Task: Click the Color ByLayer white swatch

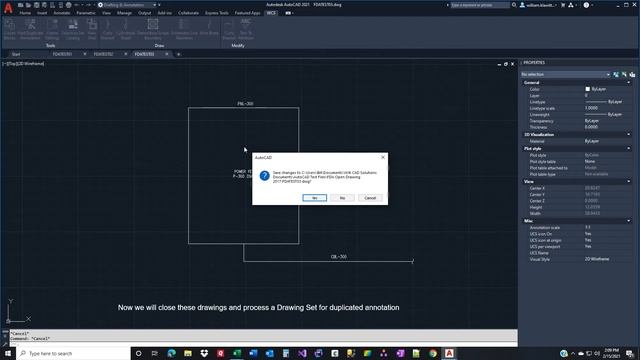Action: pos(587,89)
